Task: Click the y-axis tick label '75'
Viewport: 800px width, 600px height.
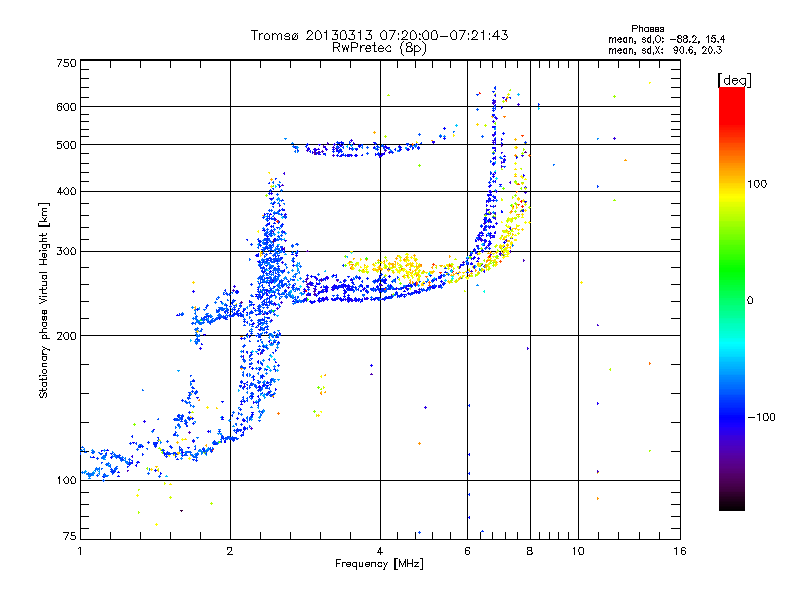Action: point(70,536)
